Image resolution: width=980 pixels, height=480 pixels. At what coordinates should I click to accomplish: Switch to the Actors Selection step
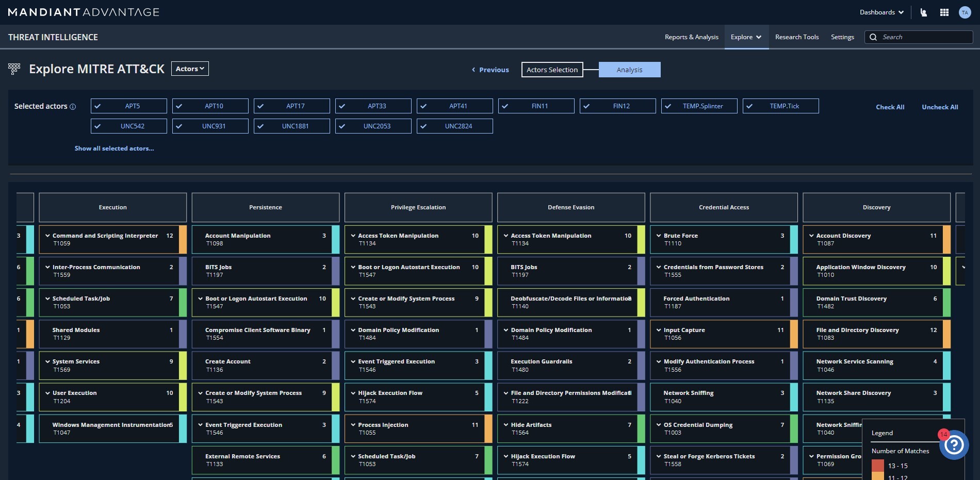click(552, 70)
